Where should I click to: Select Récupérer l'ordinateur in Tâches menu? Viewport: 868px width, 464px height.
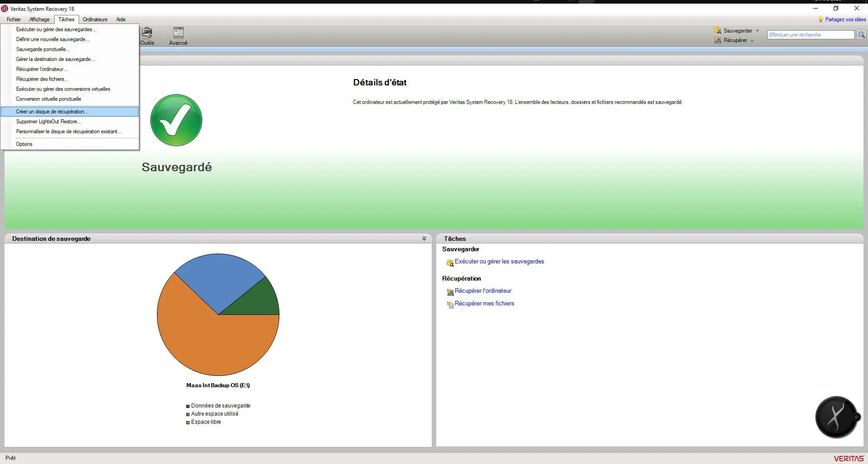click(x=70, y=69)
